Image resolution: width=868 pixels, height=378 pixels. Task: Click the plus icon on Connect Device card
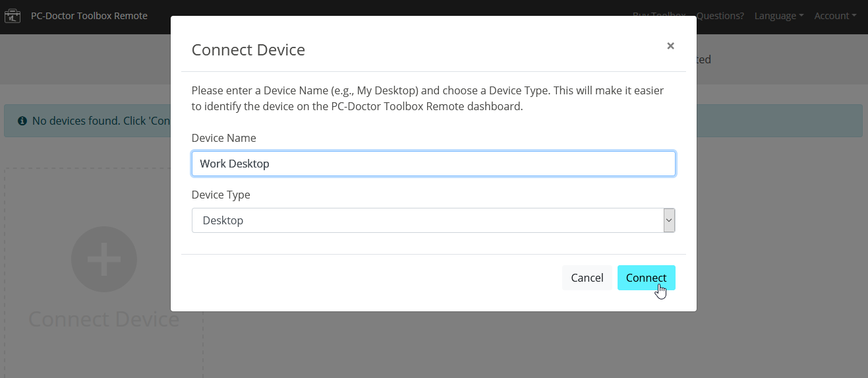[104, 259]
